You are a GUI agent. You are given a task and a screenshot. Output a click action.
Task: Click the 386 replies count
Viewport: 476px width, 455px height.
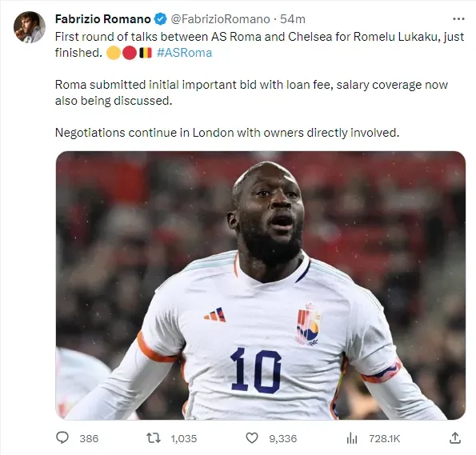click(89, 439)
